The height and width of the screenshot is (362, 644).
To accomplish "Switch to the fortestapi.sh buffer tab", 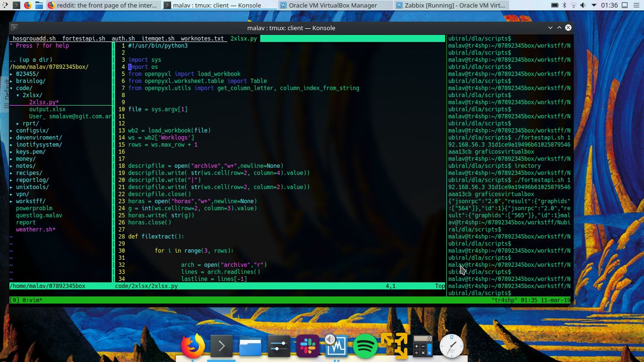I will [x=83, y=39].
